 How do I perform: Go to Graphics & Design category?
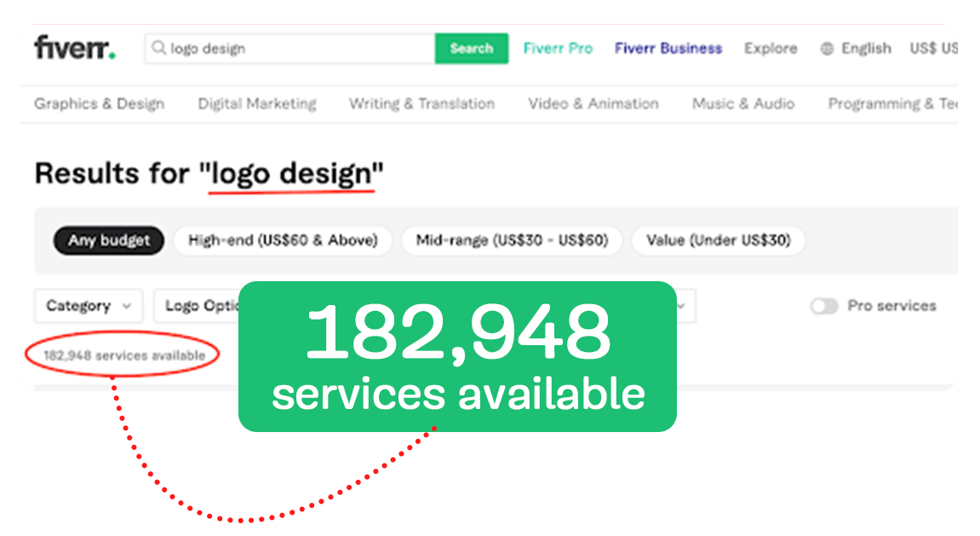(99, 104)
